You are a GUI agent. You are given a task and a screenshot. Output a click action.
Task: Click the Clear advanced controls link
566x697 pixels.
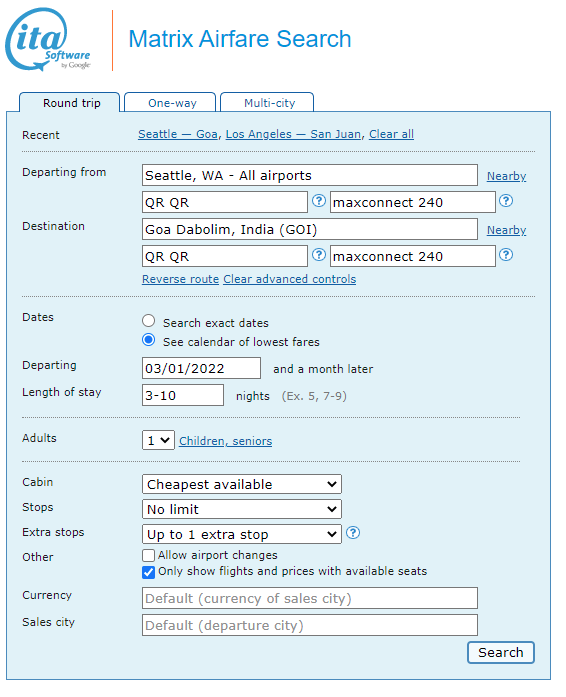[289, 279]
